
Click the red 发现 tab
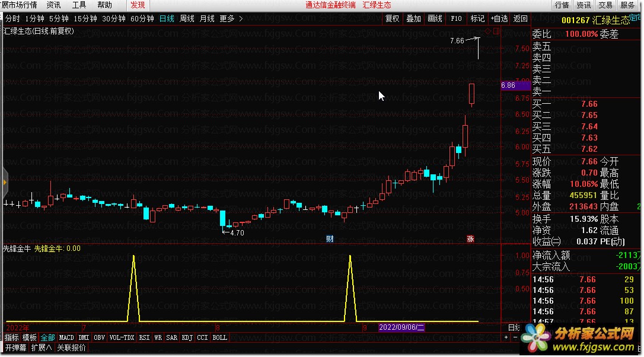pyautogui.click(x=138, y=5)
